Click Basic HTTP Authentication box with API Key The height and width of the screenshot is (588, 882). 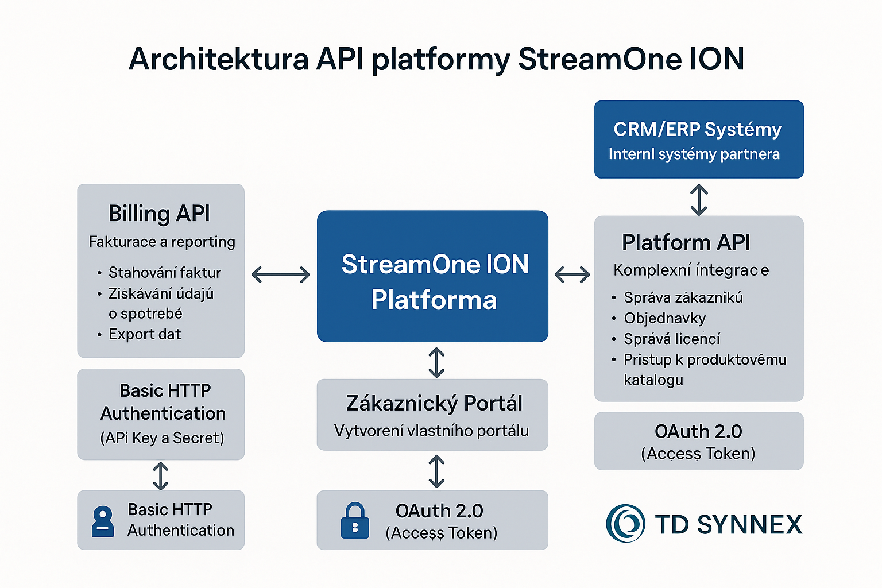pyautogui.click(x=161, y=414)
